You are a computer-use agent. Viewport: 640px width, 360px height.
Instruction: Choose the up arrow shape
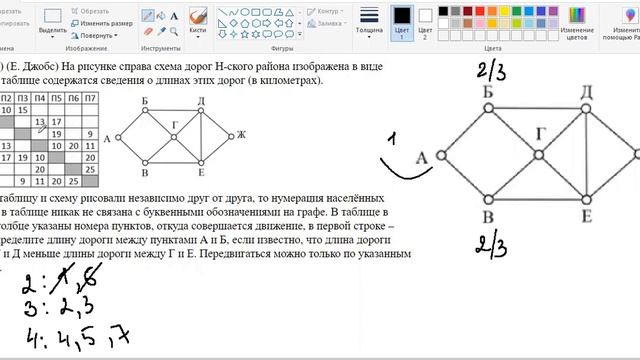point(289,23)
